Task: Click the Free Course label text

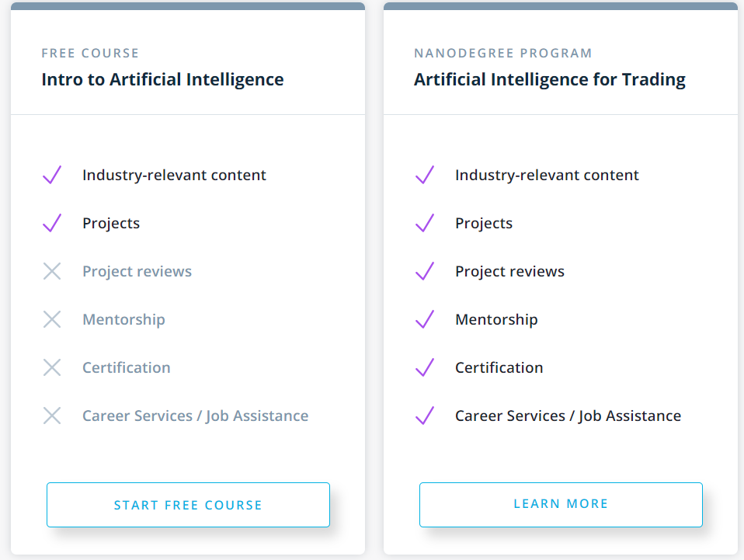Action: pos(90,53)
